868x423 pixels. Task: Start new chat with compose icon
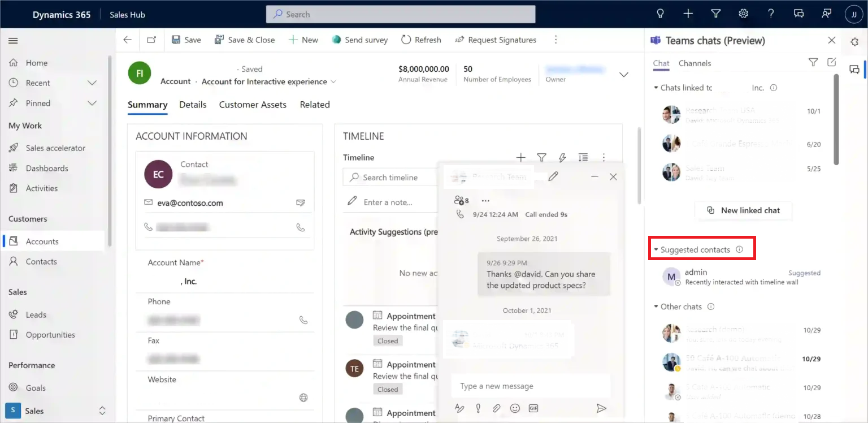pos(832,62)
